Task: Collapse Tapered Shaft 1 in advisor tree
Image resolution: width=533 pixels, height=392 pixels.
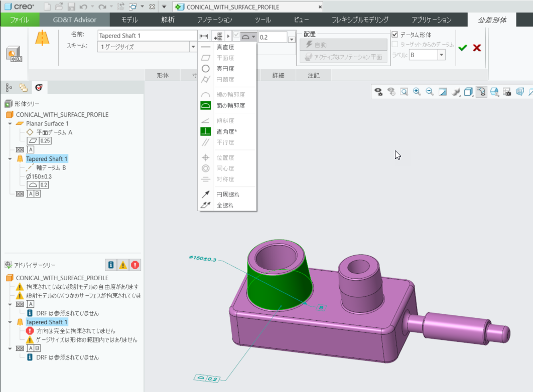Action: point(10,322)
